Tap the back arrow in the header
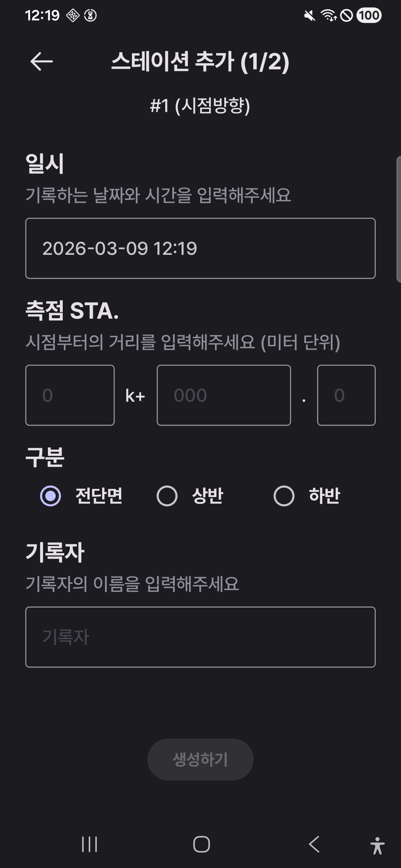Viewport: 401px width, 868px height. (42, 61)
